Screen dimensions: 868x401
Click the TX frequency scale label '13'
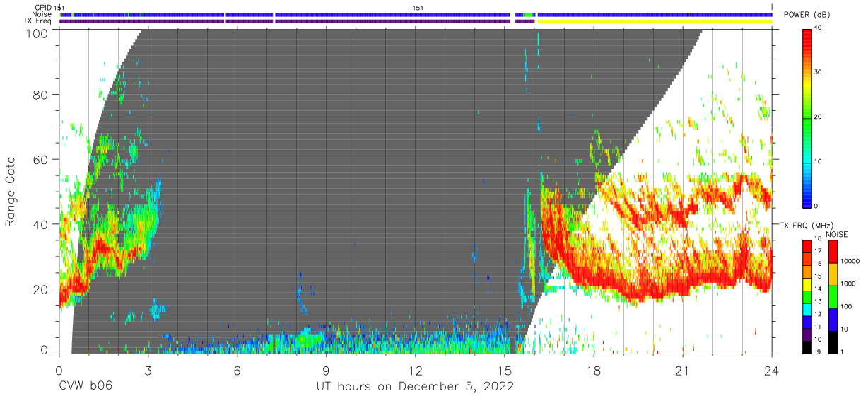[819, 301]
